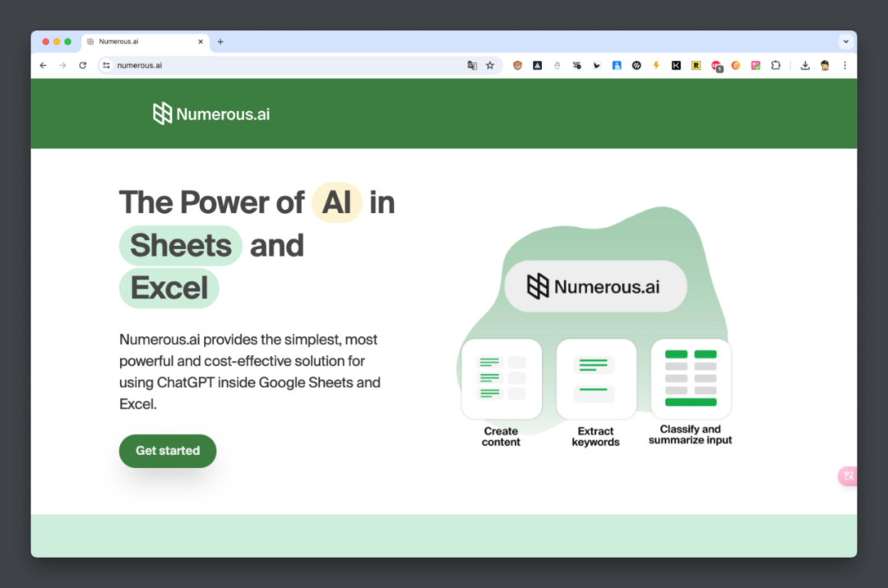This screenshot has height=588, width=888.
Task: Open the dark blue triangle extension
Action: click(537, 65)
